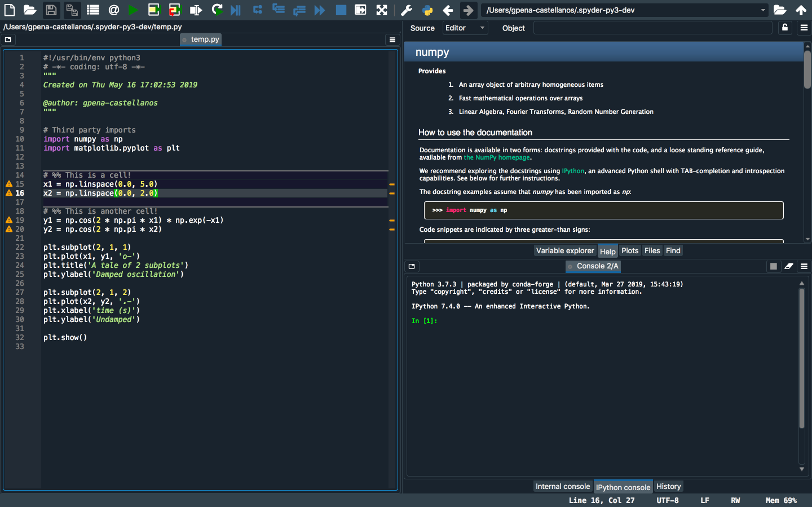812x507 pixels.
Task: Open the working directory dropdown arrow
Action: (x=764, y=10)
